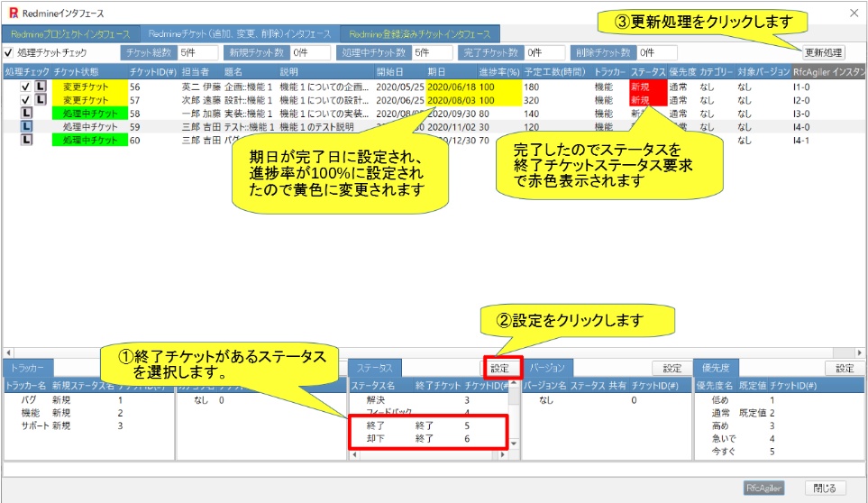Click the 閉じる button
The height and width of the screenshot is (503, 868).
click(824, 488)
